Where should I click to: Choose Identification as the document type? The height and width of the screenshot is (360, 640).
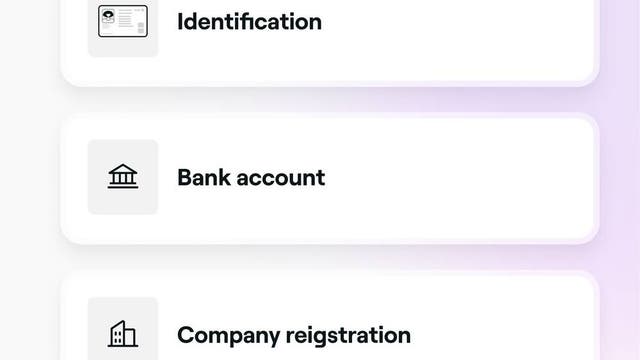pos(330,41)
